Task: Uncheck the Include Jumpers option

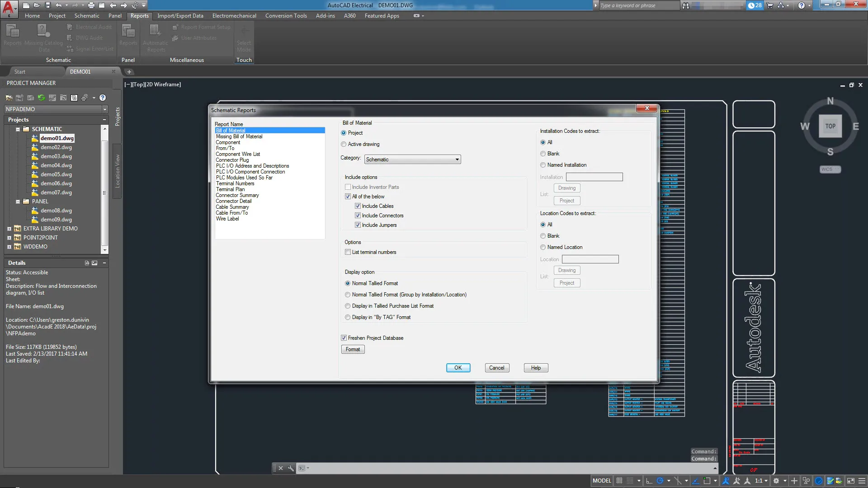Action: coord(358,225)
